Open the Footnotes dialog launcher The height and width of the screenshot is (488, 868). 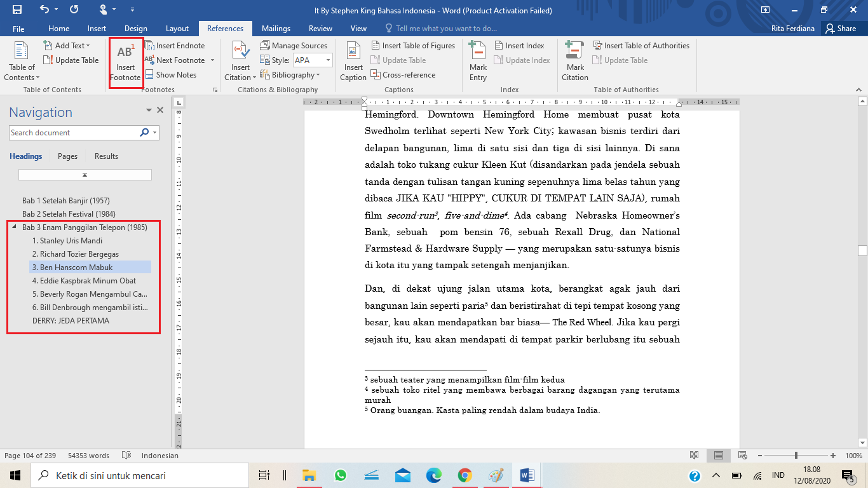pyautogui.click(x=214, y=90)
